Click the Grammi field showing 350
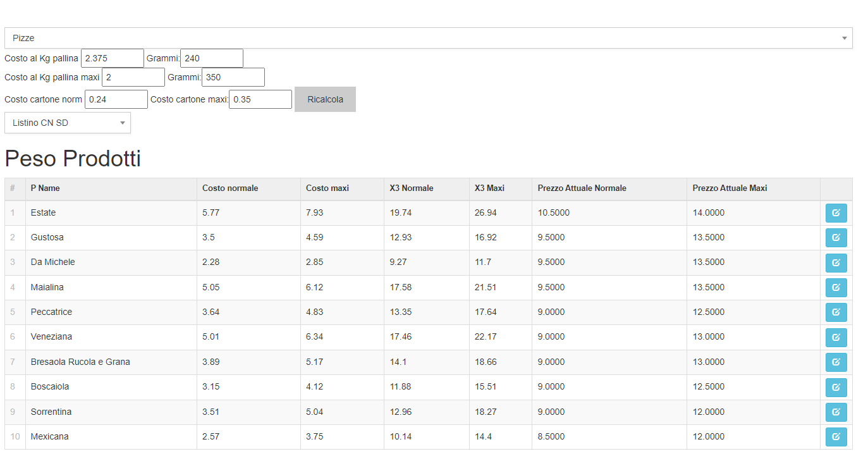Screen dimensions: 868x461 (x=233, y=77)
